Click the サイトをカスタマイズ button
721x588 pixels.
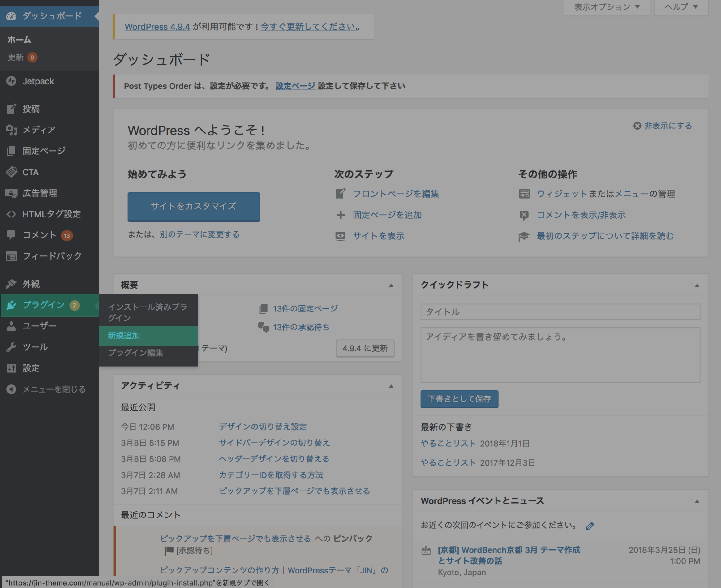[194, 207]
